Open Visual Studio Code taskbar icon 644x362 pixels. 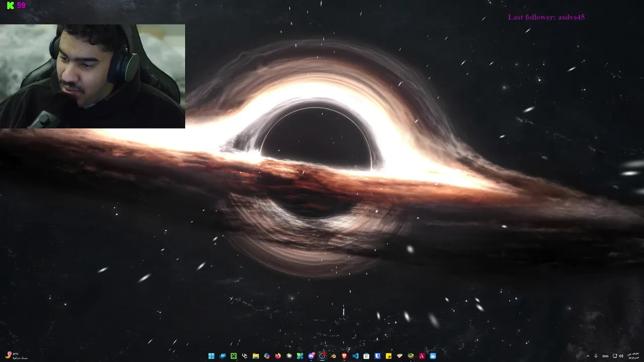tap(355, 356)
